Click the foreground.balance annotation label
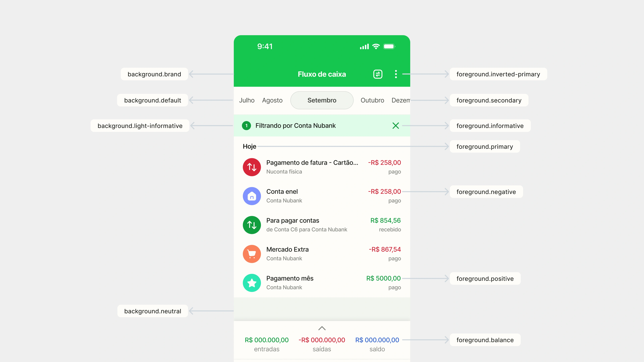The image size is (644, 362). [x=485, y=340]
